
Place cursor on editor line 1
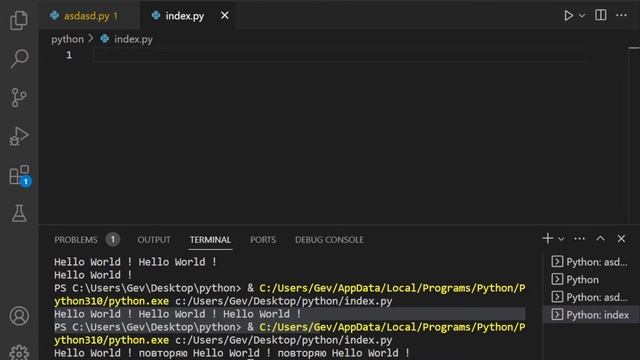point(341,55)
